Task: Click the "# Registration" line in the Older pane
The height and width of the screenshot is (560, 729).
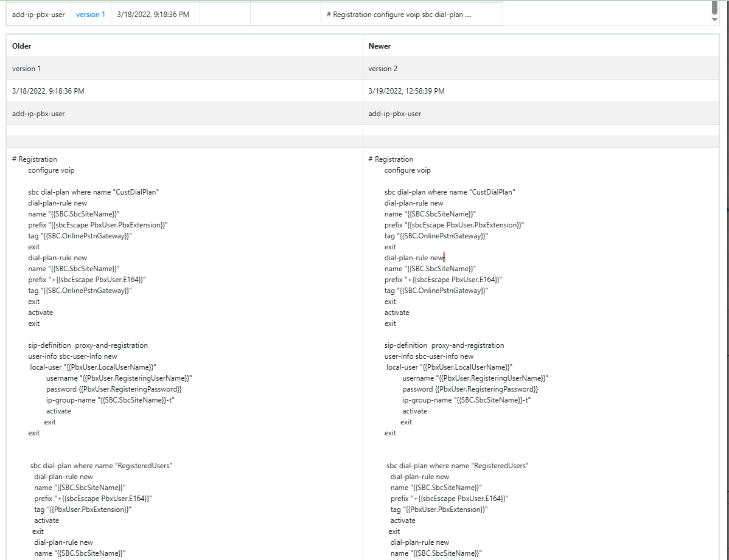Action: click(35, 159)
